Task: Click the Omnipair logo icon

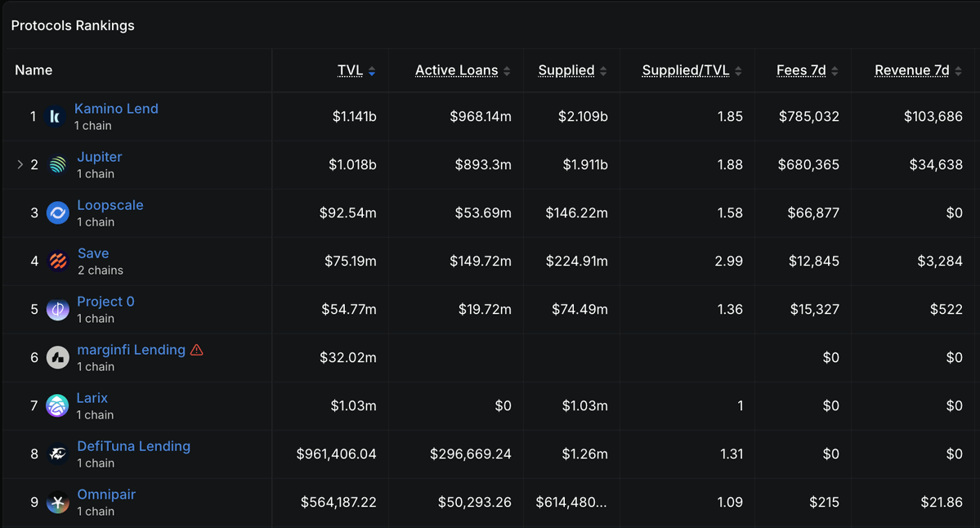Action: pyautogui.click(x=57, y=503)
